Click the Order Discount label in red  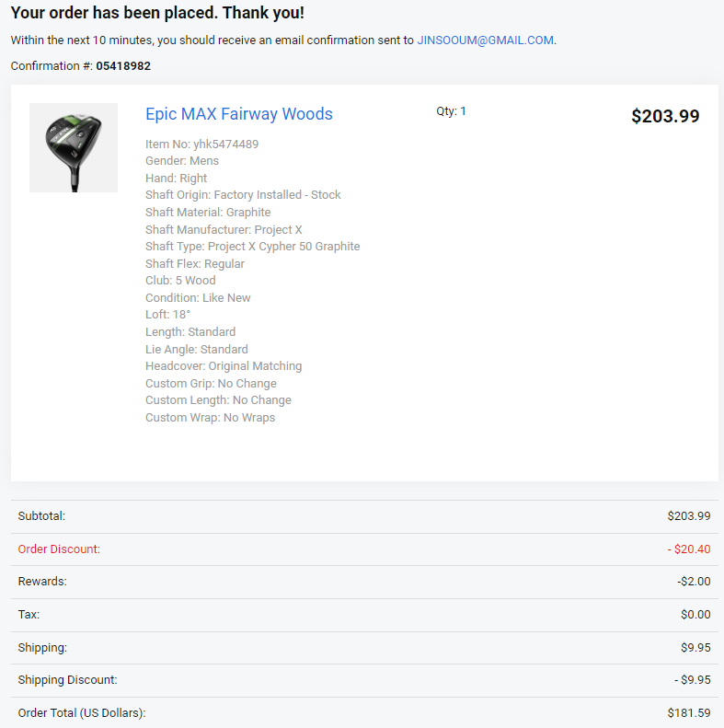59,549
